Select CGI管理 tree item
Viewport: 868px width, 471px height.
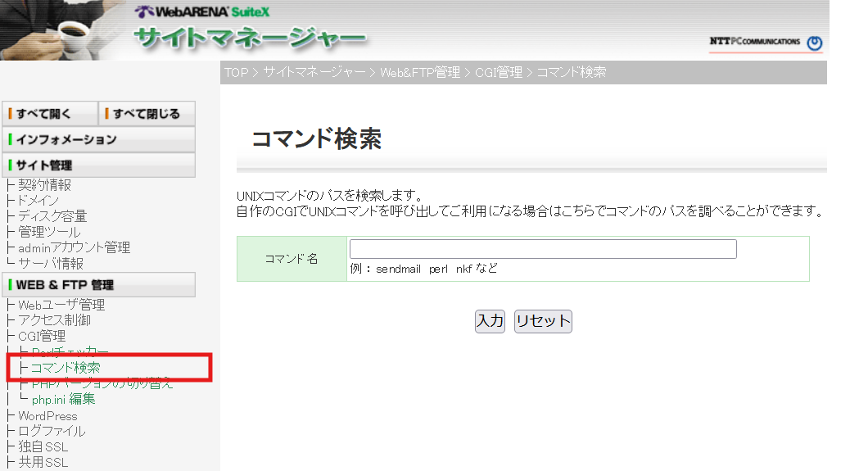click(42, 336)
